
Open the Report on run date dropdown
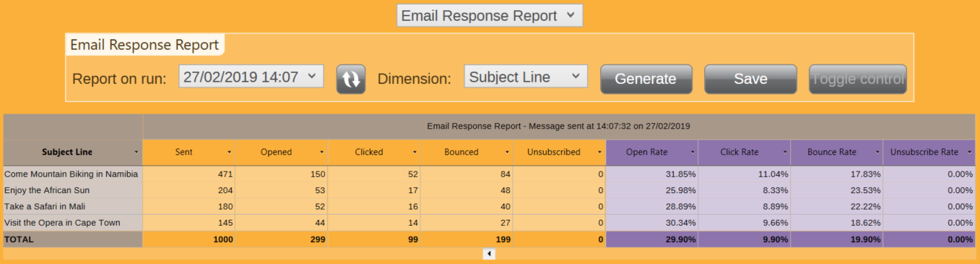[x=251, y=77]
